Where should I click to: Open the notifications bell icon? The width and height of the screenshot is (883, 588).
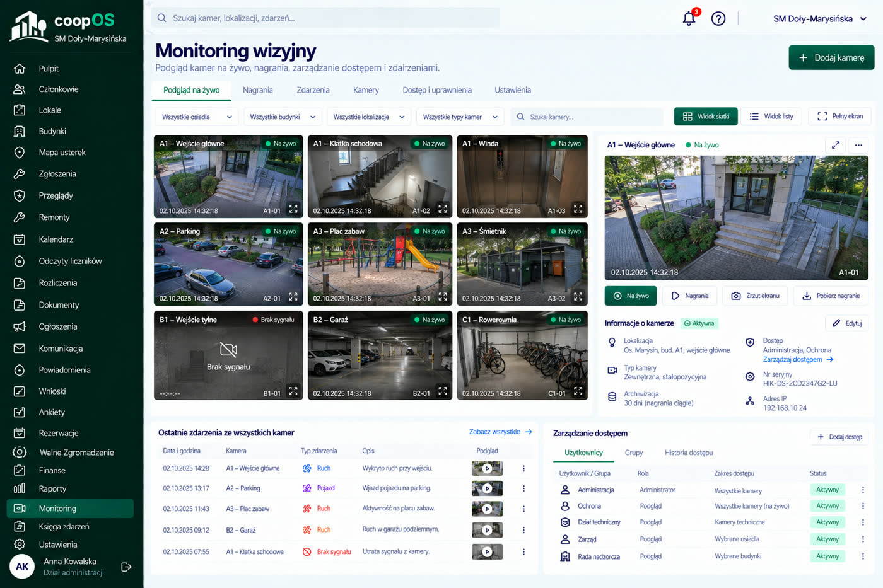tap(689, 18)
